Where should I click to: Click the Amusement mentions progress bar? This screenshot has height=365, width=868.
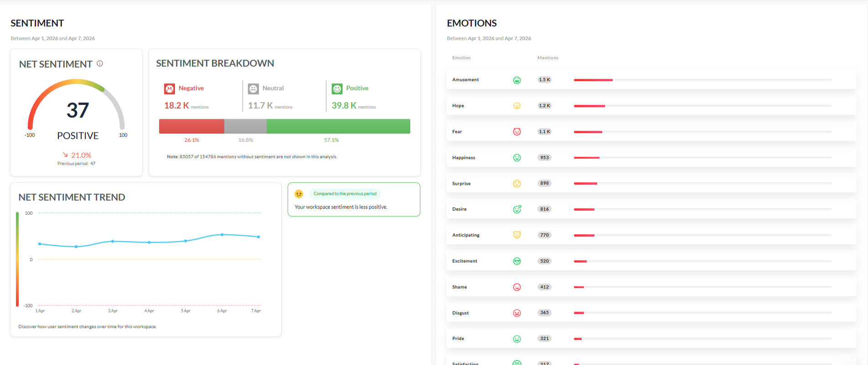click(x=703, y=80)
